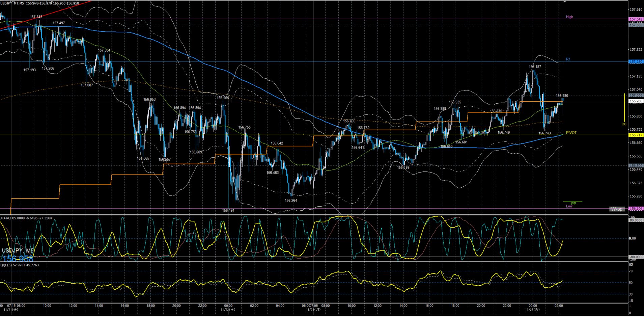This screenshot has height=317, width=644.
Task: Click the 157.187 swing high label
Action: click(x=535, y=67)
